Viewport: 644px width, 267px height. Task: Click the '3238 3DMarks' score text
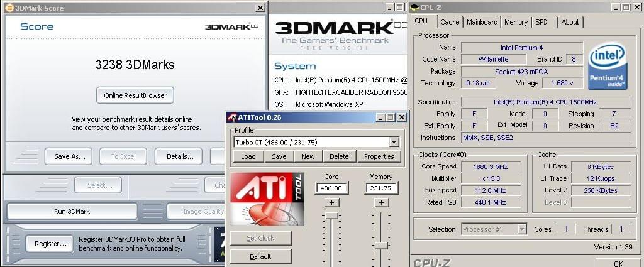pos(135,65)
